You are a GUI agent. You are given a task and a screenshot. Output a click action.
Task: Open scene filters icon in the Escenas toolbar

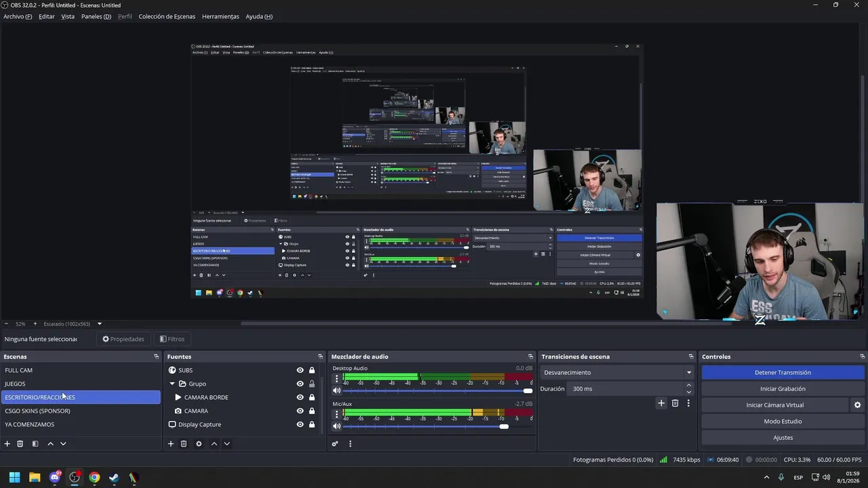point(35,444)
